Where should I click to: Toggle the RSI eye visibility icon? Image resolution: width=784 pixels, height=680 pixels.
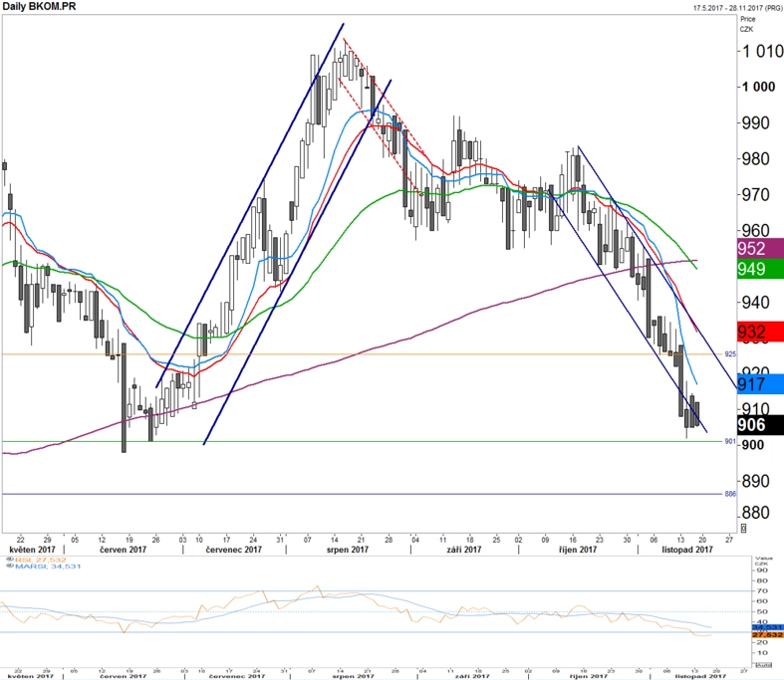(x=11, y=560)
